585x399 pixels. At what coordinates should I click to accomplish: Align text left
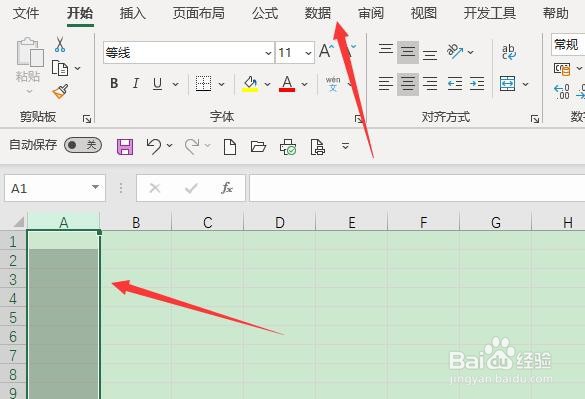386,84
